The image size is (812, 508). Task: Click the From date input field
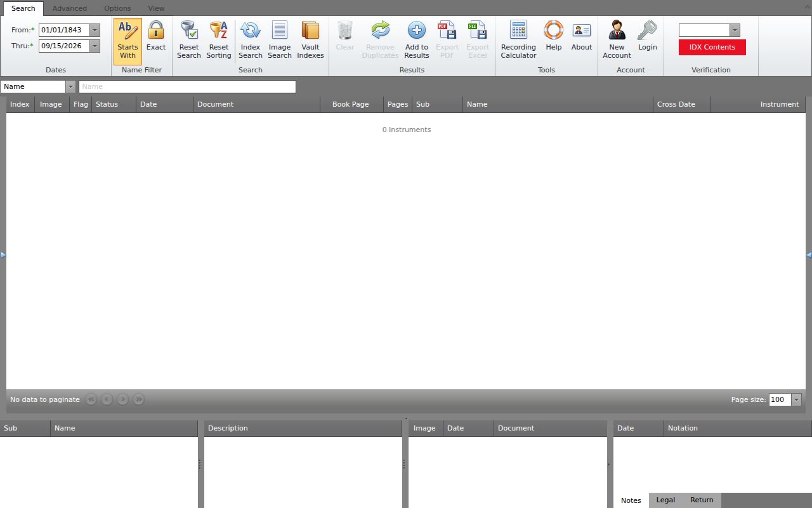(x=64, y=30)
